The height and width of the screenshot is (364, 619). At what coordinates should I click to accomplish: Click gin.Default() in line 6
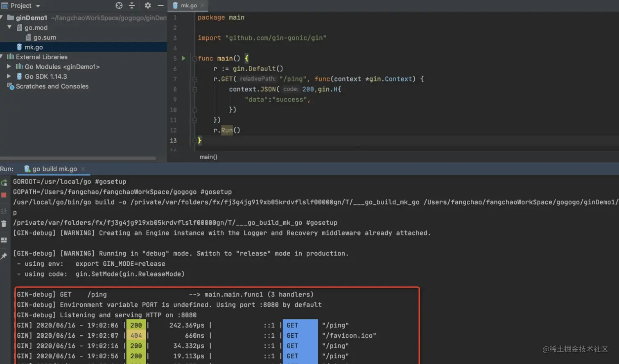(258, 68)
